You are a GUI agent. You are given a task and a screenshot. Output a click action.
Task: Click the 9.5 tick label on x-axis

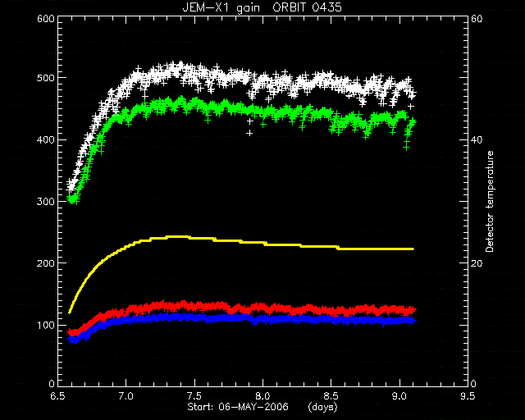coord(468,396)
